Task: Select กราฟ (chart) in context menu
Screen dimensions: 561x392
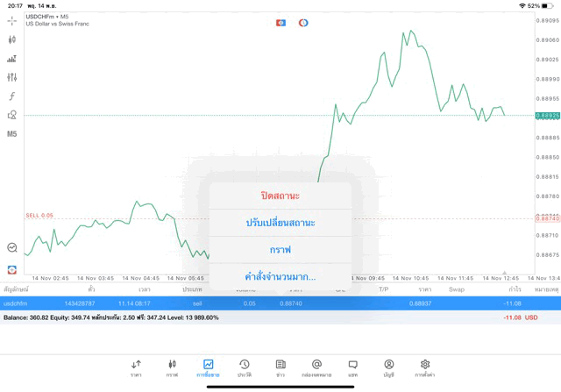Action: tap(280, 250)
